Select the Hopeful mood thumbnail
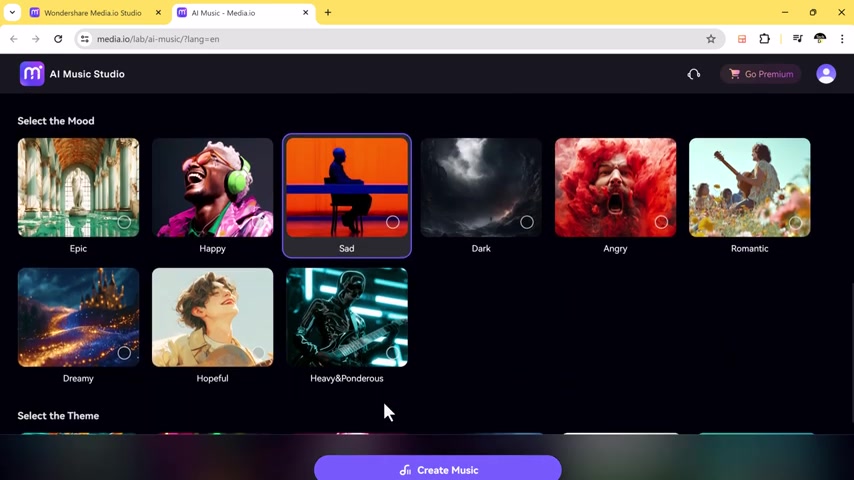Screen dimensions: 854x480 [x=212, y=317]
